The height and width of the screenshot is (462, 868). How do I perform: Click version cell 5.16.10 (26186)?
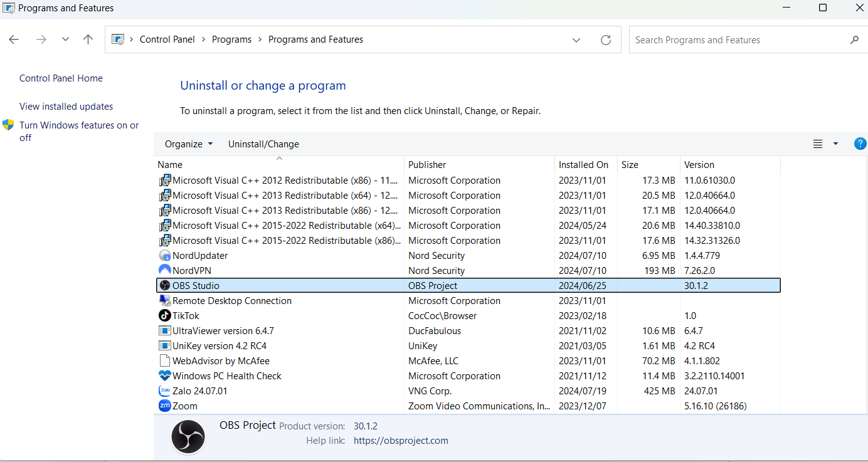716,406
